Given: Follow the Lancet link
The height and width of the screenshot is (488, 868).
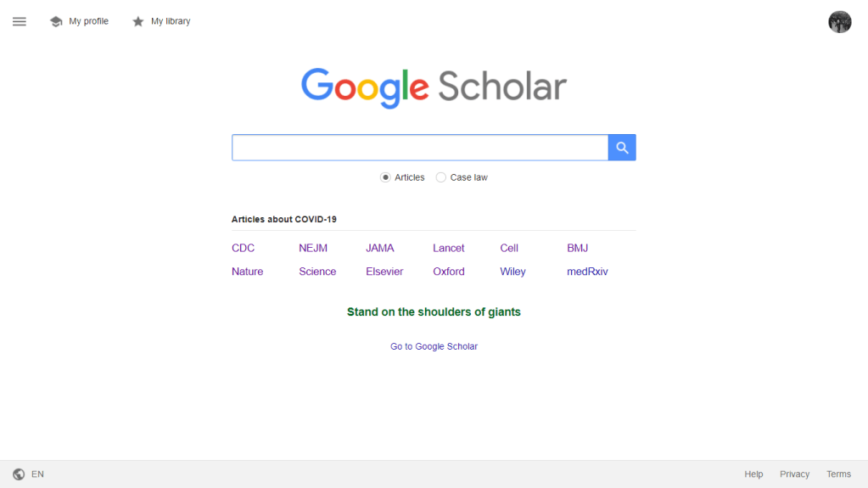Looking at the screenshot, I should point(448,248).
